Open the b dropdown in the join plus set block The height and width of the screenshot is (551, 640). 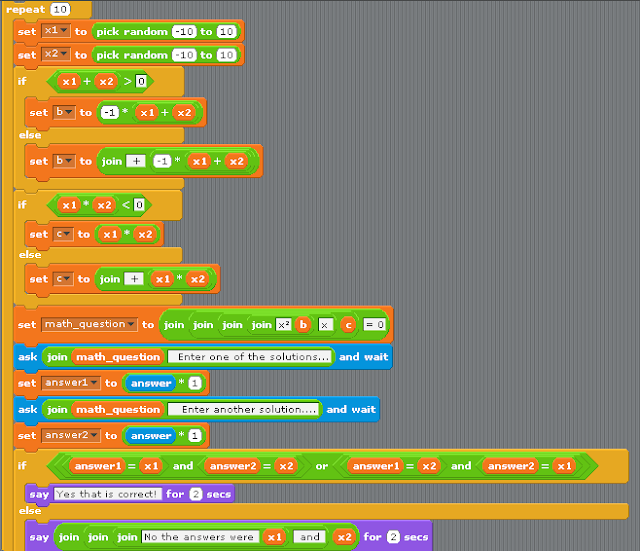pyautogui.click(x=64, y=161)
